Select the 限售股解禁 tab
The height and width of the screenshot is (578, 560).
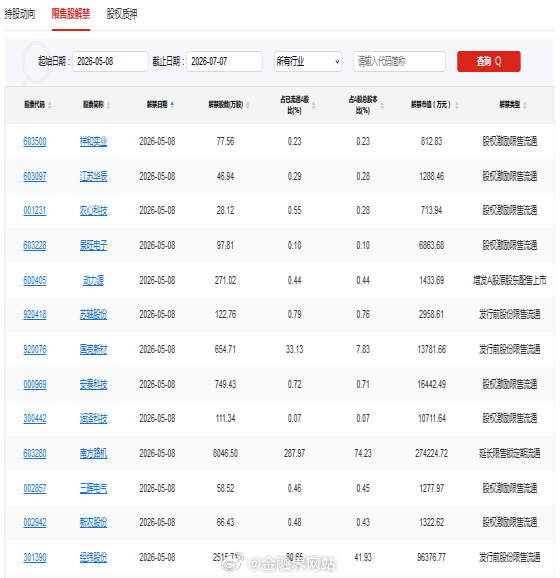(71, 14)
